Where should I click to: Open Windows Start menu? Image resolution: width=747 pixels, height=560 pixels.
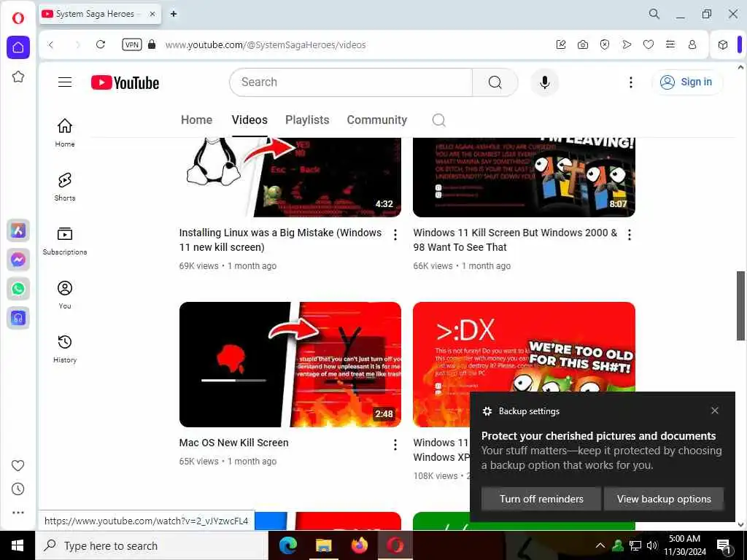point(18,545)
